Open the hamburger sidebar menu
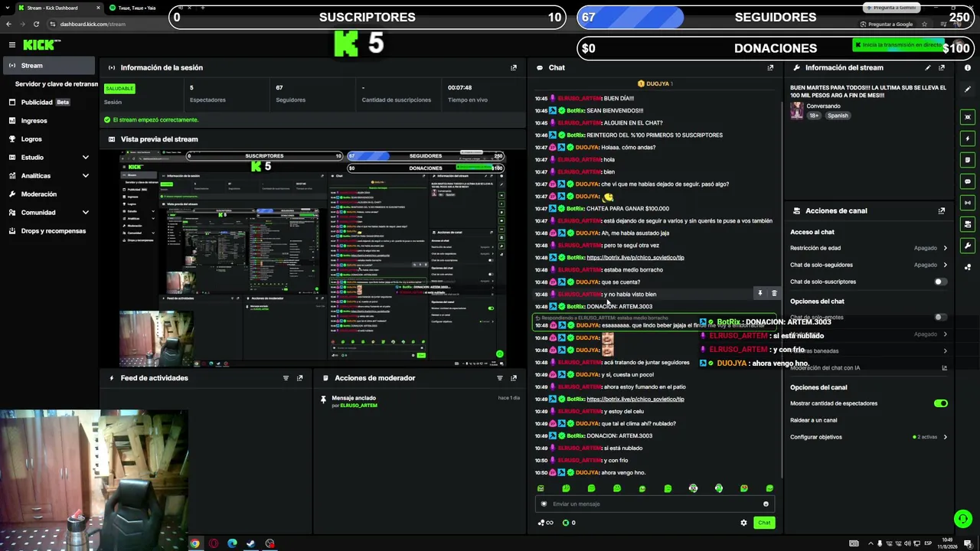Screen dimensions: 980x551 [x=11, y=45]
